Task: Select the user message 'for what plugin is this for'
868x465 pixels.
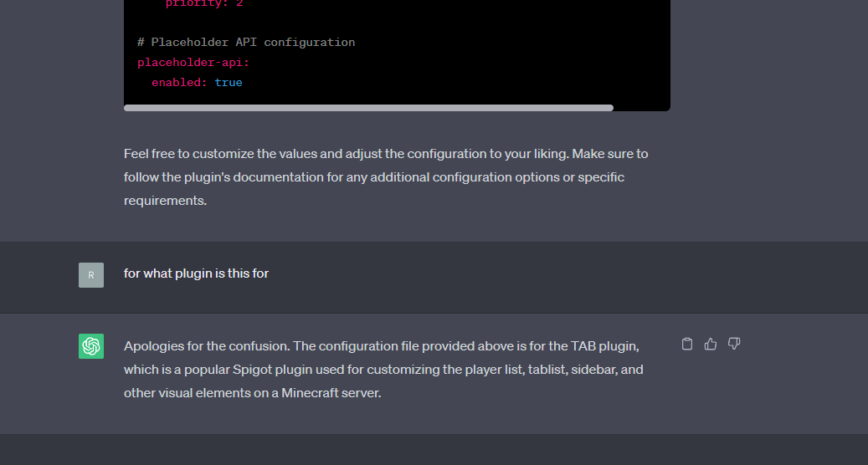Action: 196,273
